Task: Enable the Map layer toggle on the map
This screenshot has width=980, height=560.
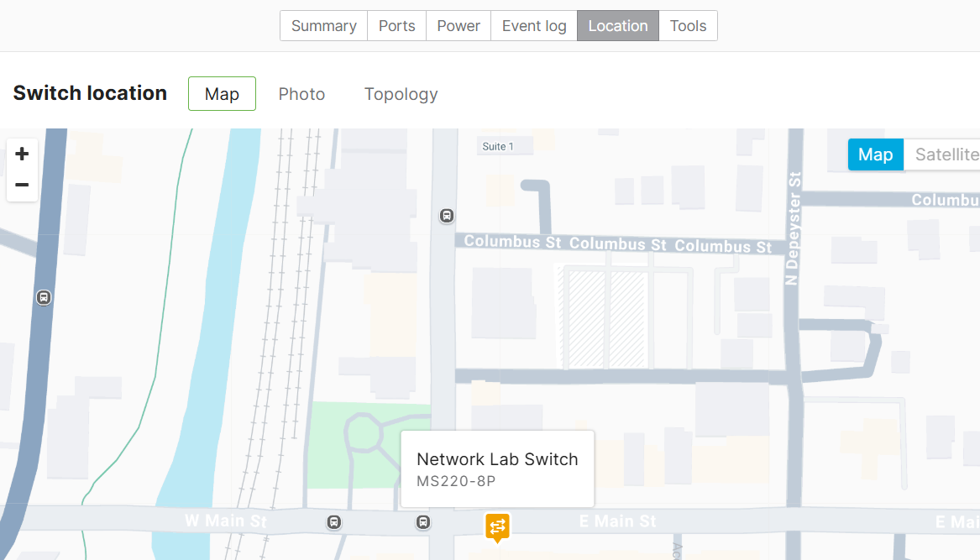Action: tap(876, 154)
